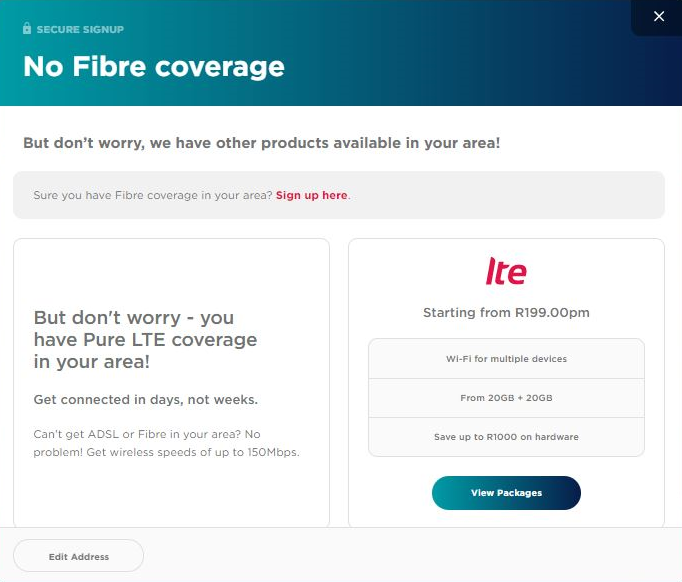The image size is (682, 582).
Task: Close the signup dialog with the X
Action: [658, 17]
